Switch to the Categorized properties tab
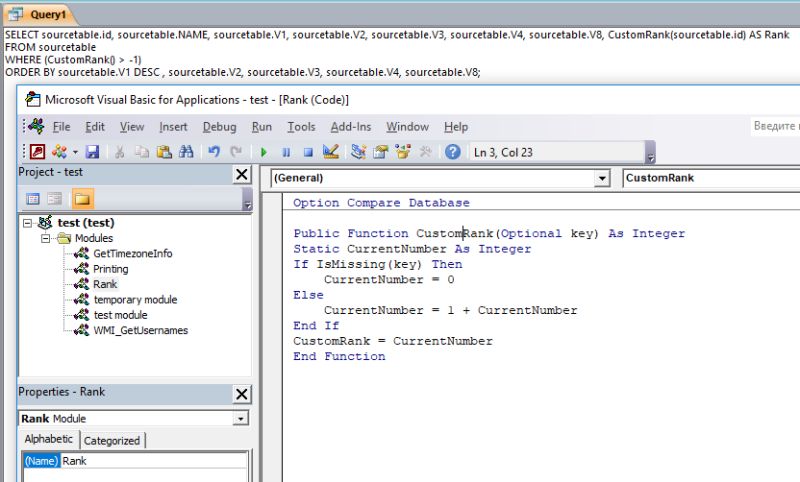Image resolution: width=800 pixels, height=482 pixels. [x=112, y=441]
